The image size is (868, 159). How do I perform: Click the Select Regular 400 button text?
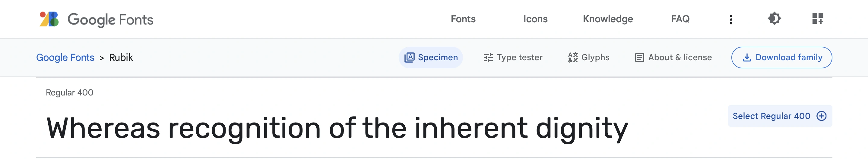(x=771, y=116)
